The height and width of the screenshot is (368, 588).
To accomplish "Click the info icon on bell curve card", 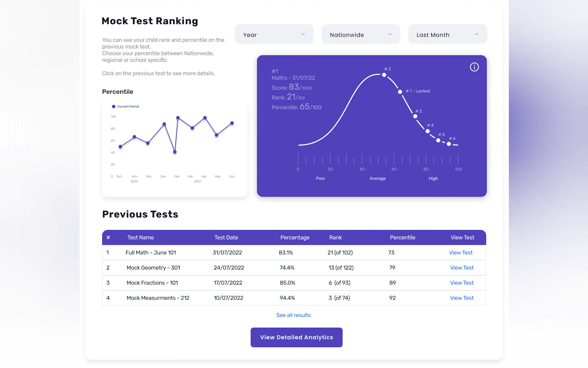I will pyautogui.click(x=474, y=67).
